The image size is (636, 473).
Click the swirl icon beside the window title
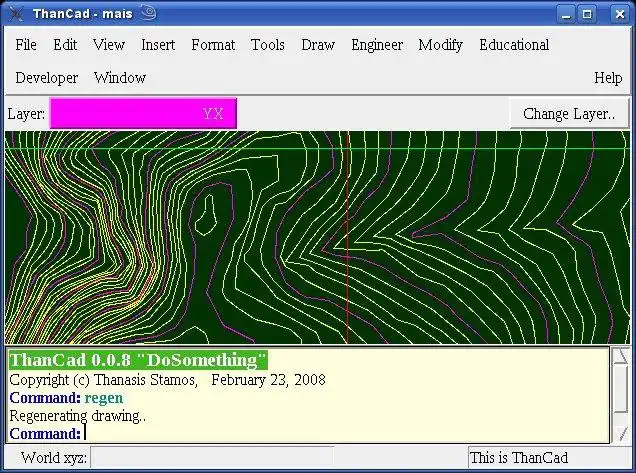click(148, 13)
